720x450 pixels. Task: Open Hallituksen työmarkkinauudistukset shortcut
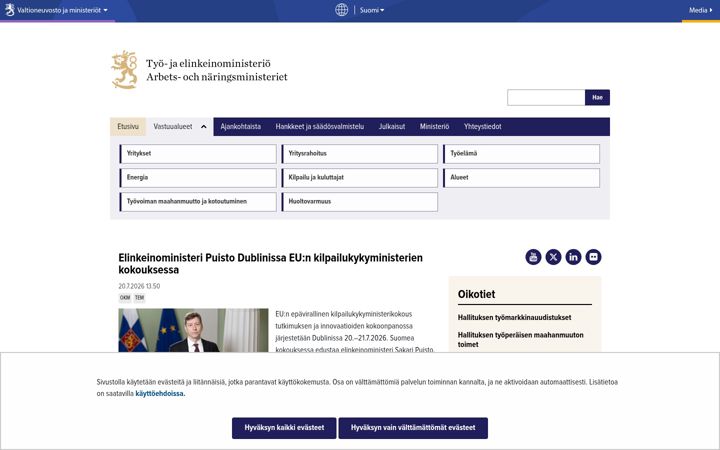[x=514, y=317]
